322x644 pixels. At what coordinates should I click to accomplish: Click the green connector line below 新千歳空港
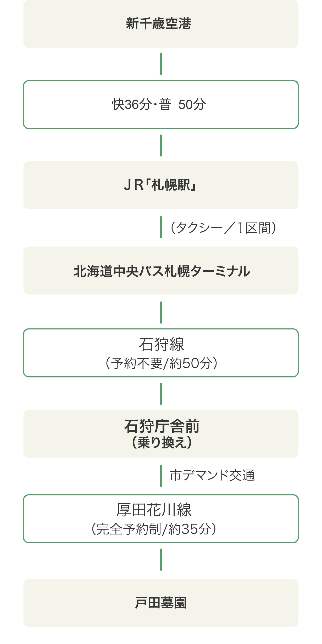point(161,64)
